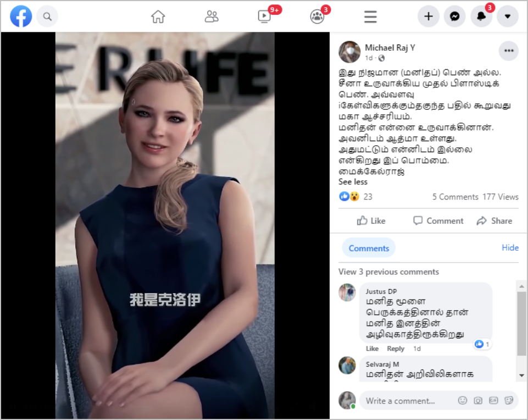Image resolution: width=528 pixels, height=420 pixels.
Task: View like reaction on Justus DP comment
Action: [482, 344]
